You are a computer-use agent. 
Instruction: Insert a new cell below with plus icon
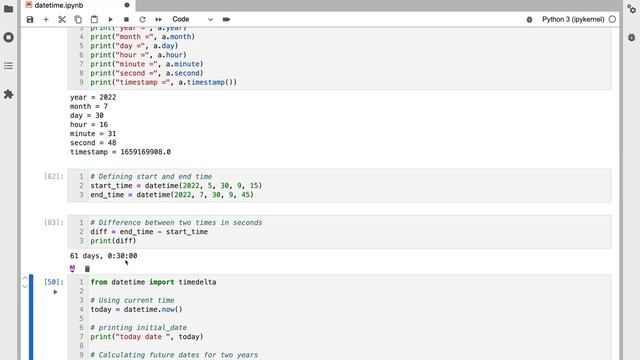pos(46,19)
